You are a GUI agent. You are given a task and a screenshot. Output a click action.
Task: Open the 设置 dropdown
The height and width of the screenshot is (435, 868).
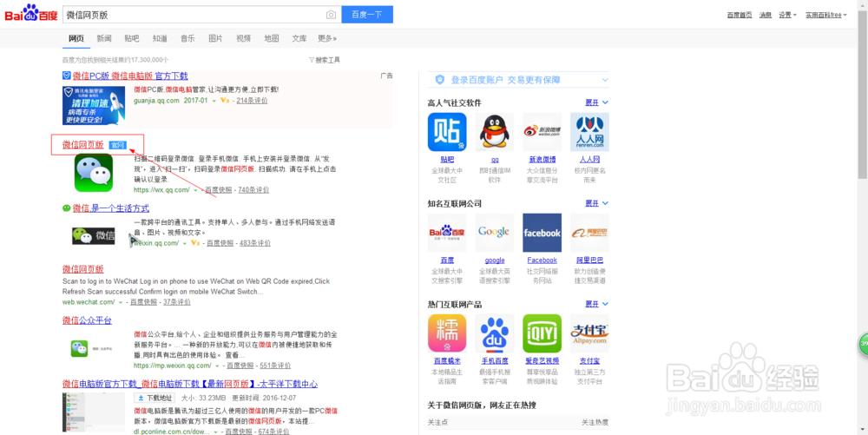tap(788, 15)
